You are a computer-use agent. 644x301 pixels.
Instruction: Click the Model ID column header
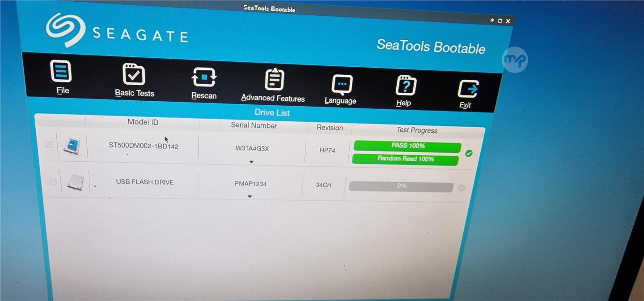point(143,122)
